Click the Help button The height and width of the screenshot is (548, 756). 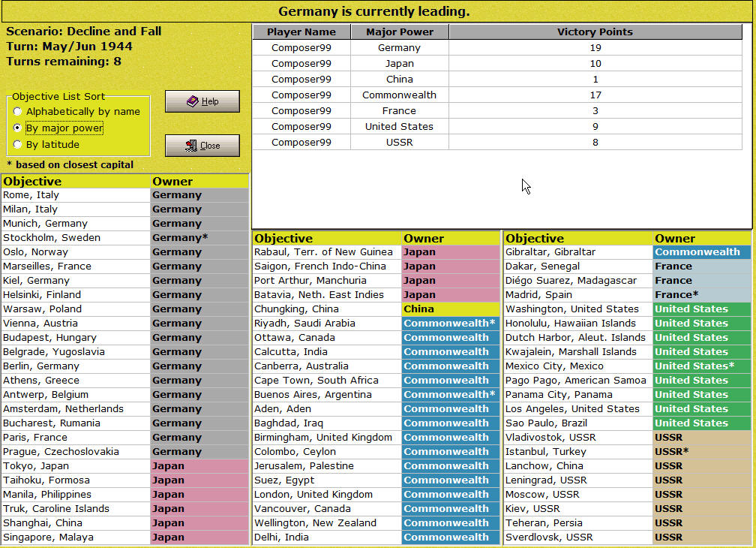point(202,101)
